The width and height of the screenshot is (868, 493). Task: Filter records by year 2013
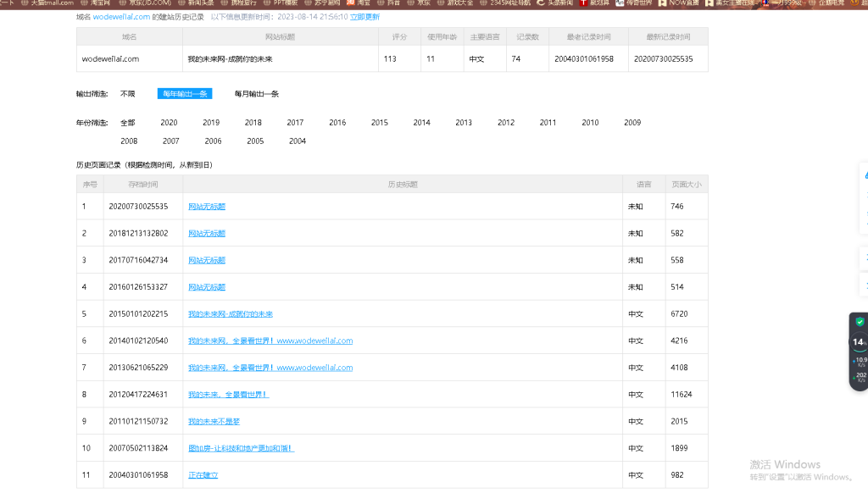[x=464, y=123]
